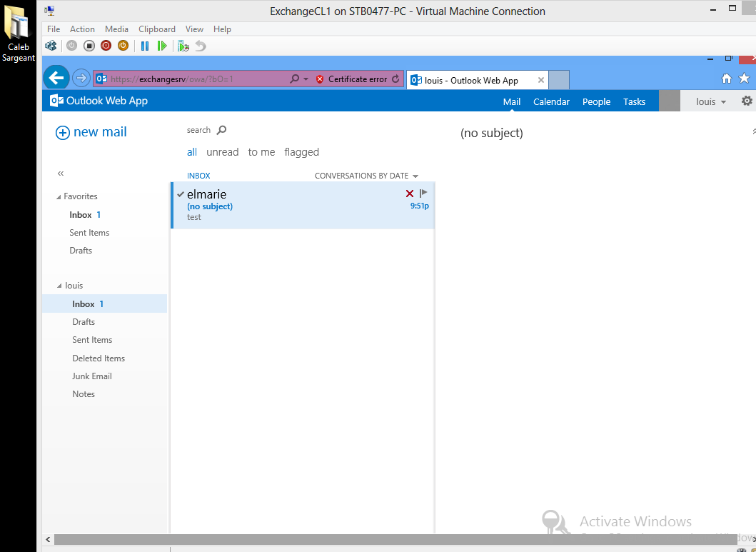Select Inbox under louis
This screenshot has width=756, height=552.
coord(105,303)
